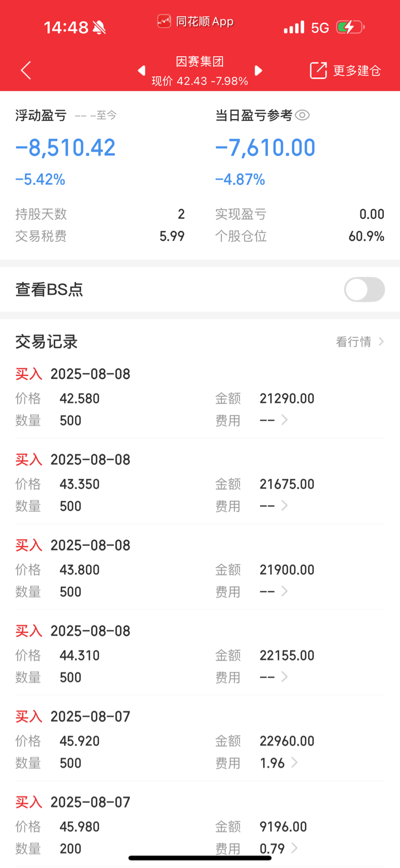This screenshot has height=868, width=400.
Task: Go to previous stock with left triangle
Action: pos(141,70)
